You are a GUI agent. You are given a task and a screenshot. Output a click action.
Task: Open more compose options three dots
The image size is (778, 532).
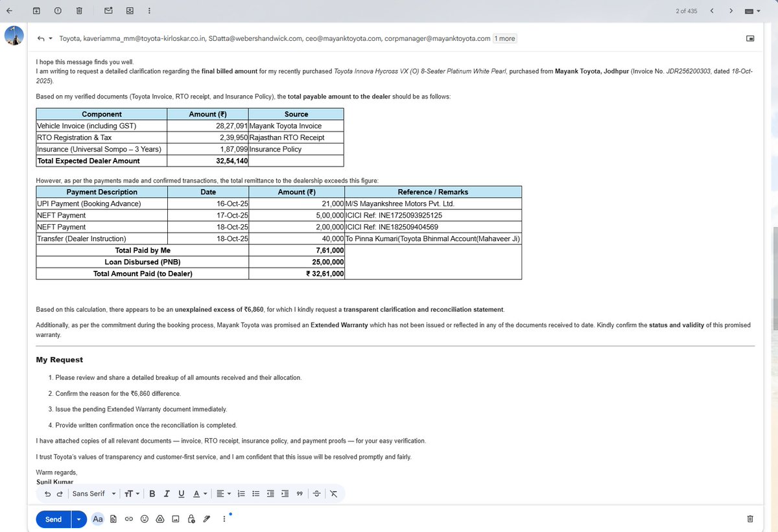tap(225, 519)
